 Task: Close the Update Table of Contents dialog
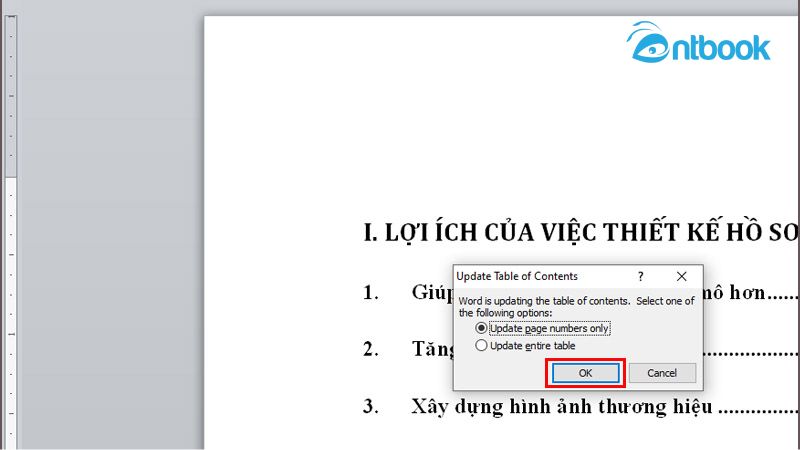[682, 277]
